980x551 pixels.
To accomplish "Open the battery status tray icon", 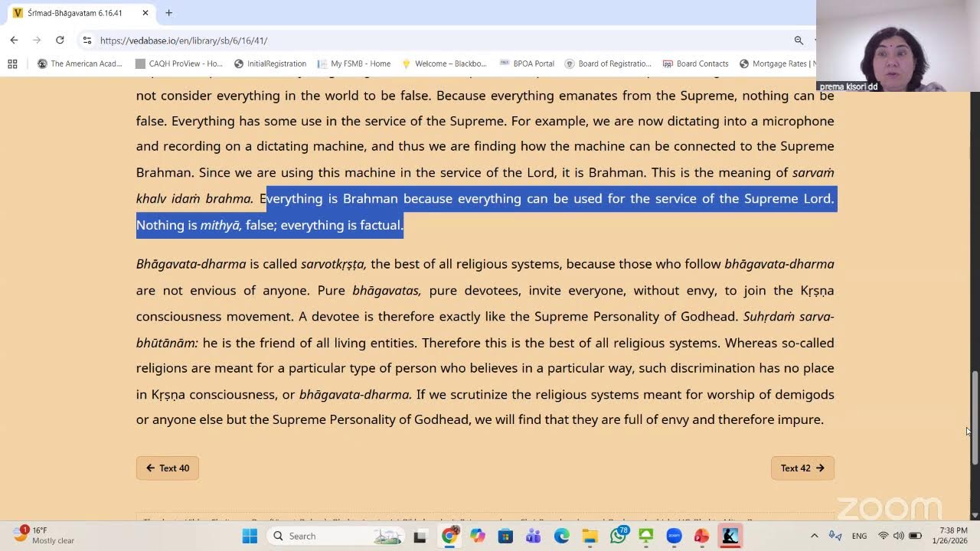I will pyautogui.click(x=915, y=536).
